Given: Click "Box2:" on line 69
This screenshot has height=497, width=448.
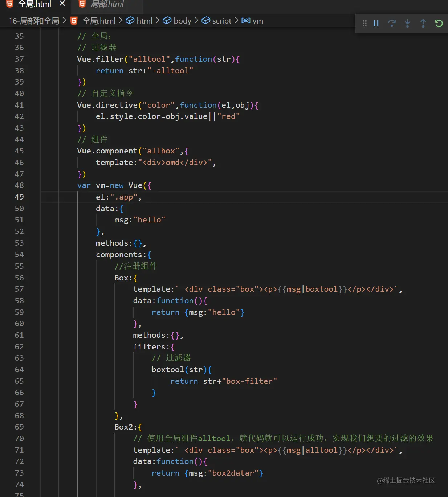Looking at the screenshot, I should (126, 427).
